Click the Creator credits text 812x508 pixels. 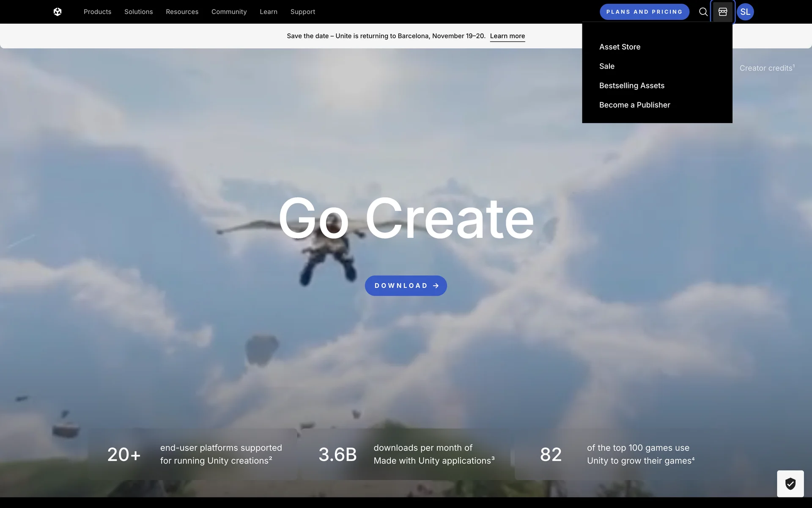[x=766, y=68]
